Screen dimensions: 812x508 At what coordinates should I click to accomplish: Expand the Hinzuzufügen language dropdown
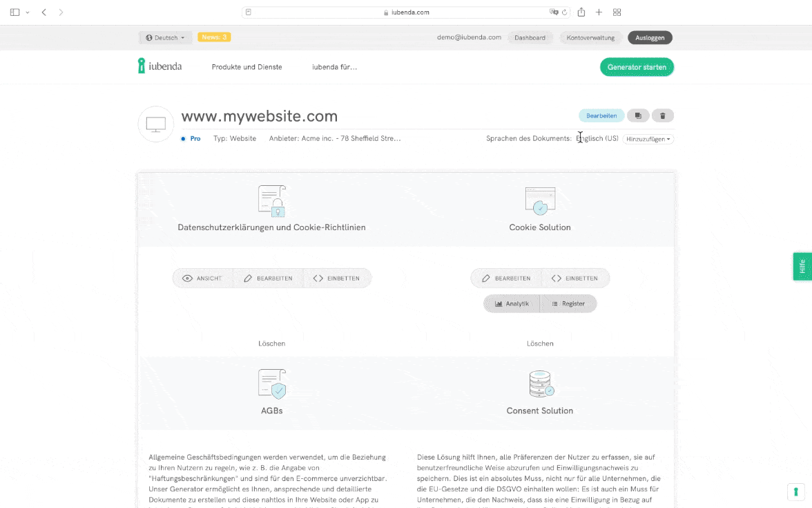(648, 139)
